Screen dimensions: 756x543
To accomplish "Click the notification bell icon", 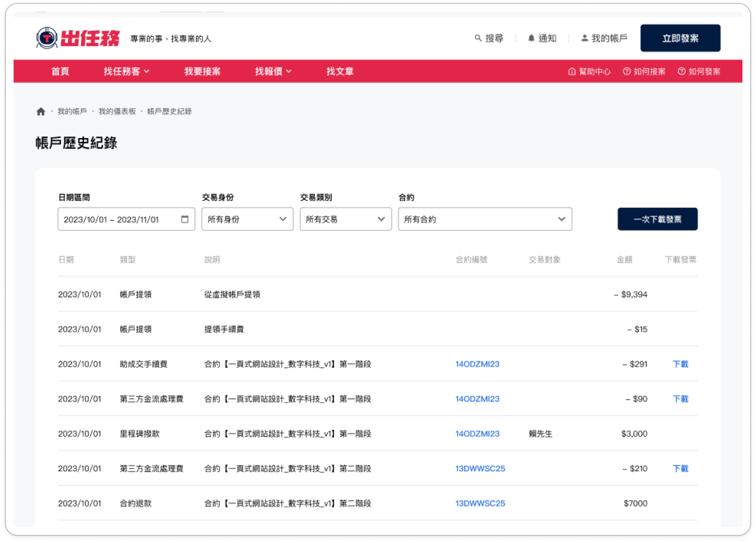I will [531, 38].
